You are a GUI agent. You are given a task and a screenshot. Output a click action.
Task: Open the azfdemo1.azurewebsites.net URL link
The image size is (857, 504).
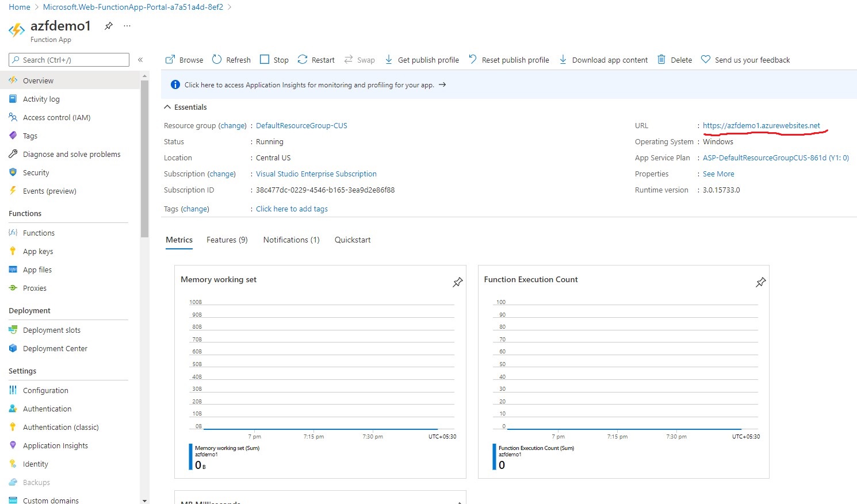click(x=761, y=126)
